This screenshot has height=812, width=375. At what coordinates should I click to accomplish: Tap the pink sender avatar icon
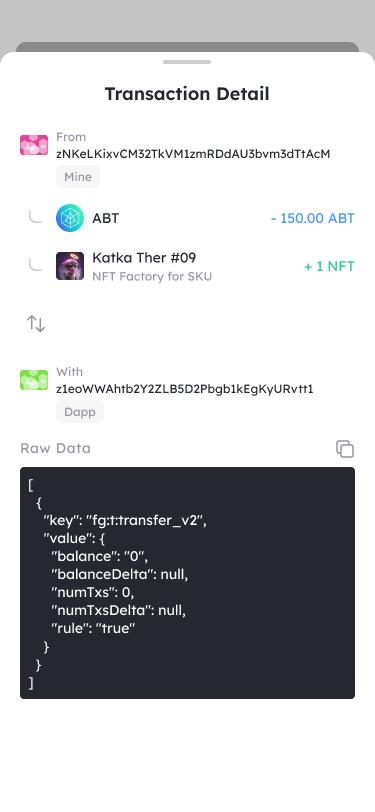[x=34, y=145]
